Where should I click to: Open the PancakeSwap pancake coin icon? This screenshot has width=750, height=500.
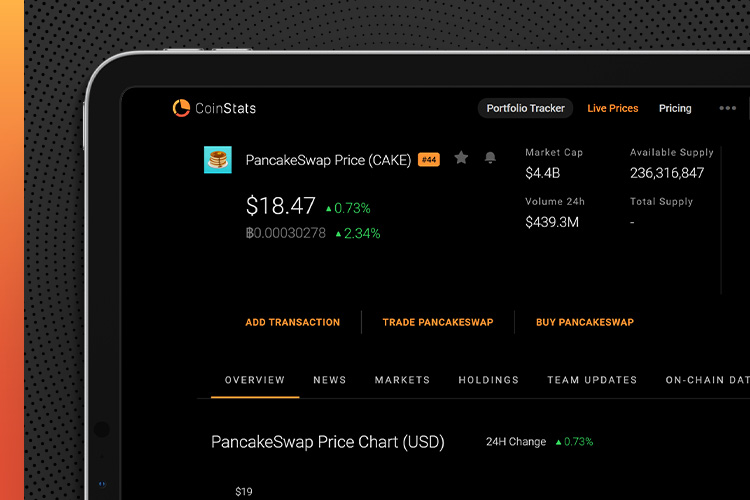coord(218,160)
